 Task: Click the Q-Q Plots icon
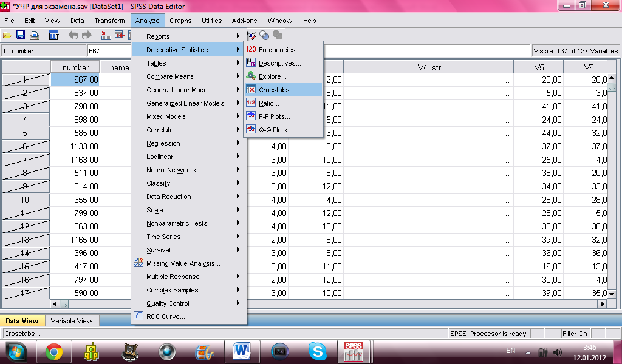coord(251,129)
